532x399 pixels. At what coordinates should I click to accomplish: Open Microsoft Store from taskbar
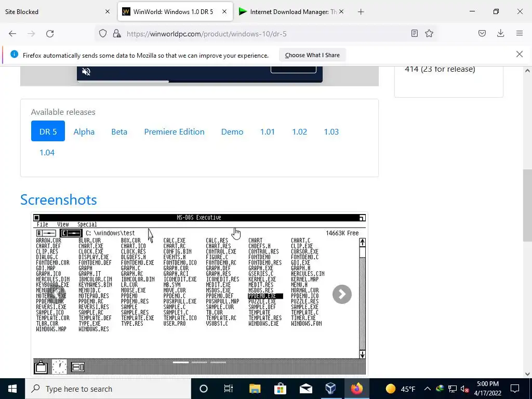coord(280,389)
